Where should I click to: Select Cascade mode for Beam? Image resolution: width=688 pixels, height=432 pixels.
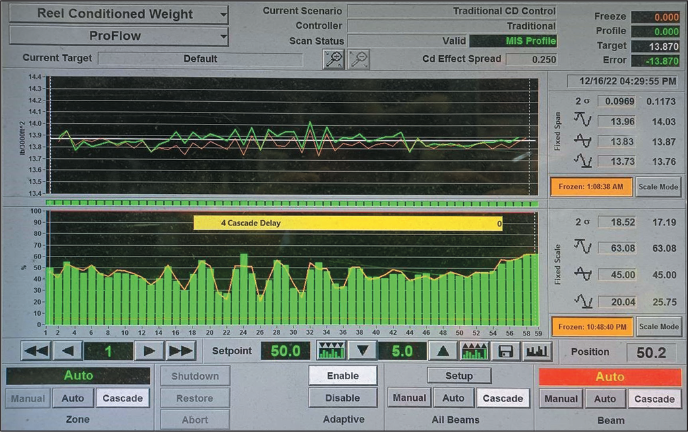[x=654, y=399]
